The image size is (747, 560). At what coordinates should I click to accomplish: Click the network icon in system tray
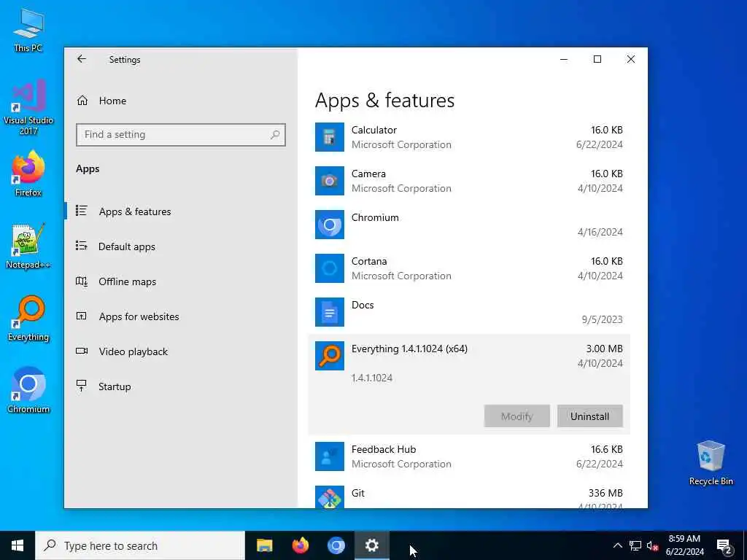point(635,545)
